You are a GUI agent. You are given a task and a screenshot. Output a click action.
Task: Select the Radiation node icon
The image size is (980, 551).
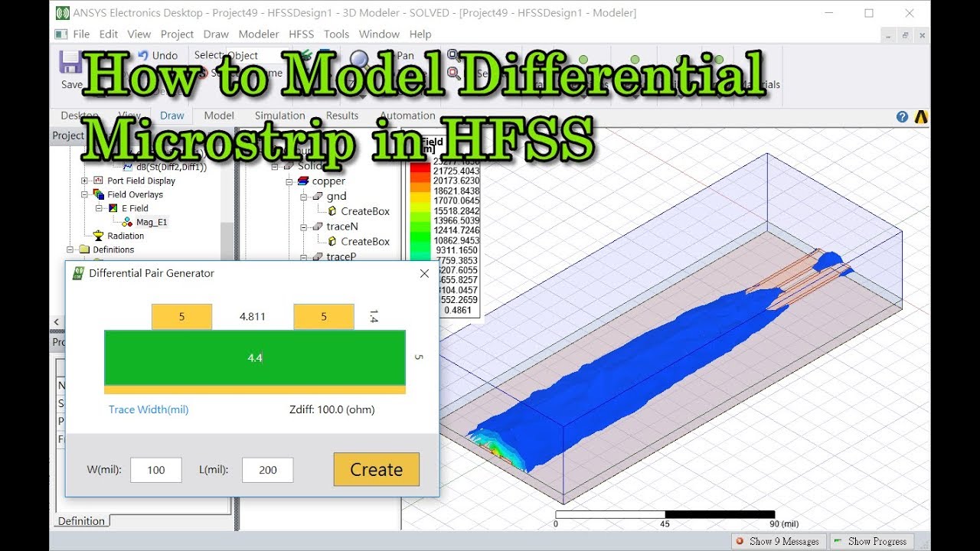tap(98, 236)
